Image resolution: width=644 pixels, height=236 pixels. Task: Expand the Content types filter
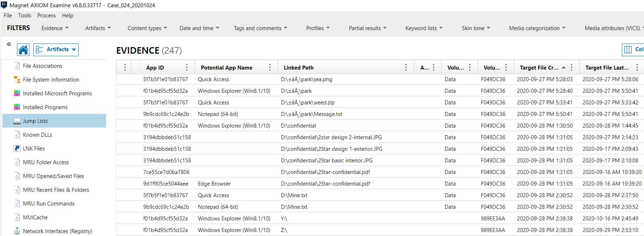[147, 28]
